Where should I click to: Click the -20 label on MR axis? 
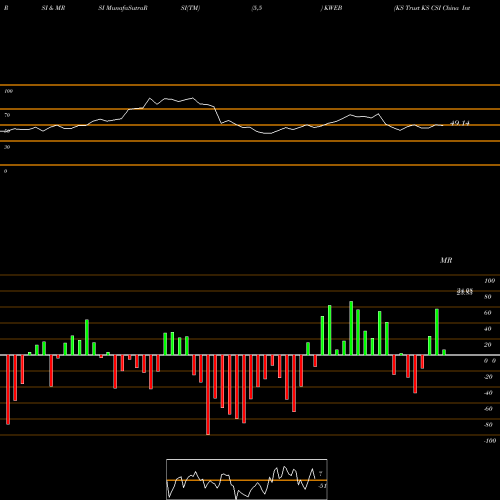click(x=488, y=377)
